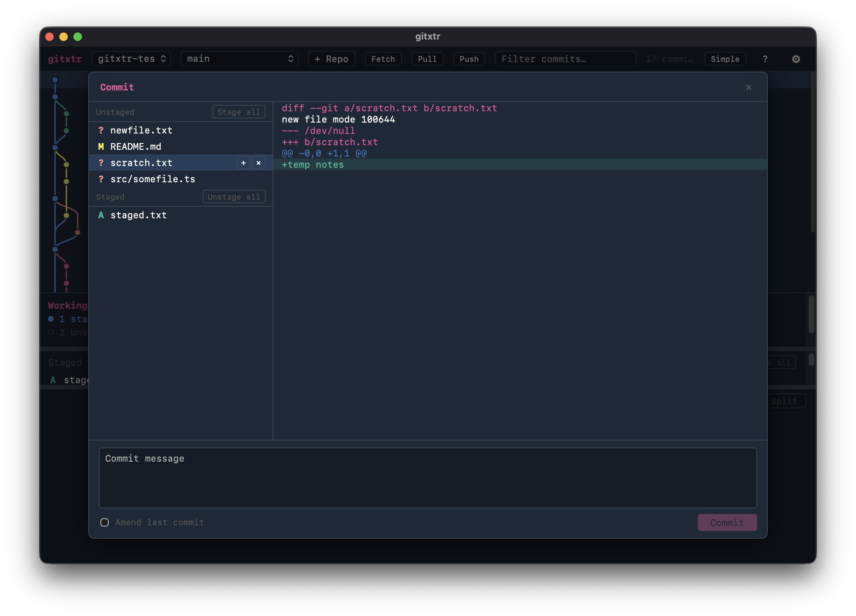Click Unstage all button
This screenshot has width=856, height=616.
234,197
